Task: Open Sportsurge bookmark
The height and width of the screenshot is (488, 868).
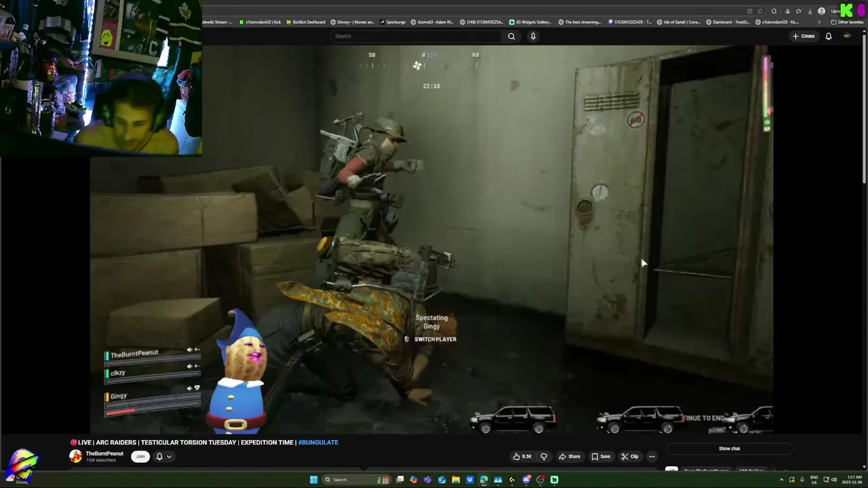Action: 393,22
